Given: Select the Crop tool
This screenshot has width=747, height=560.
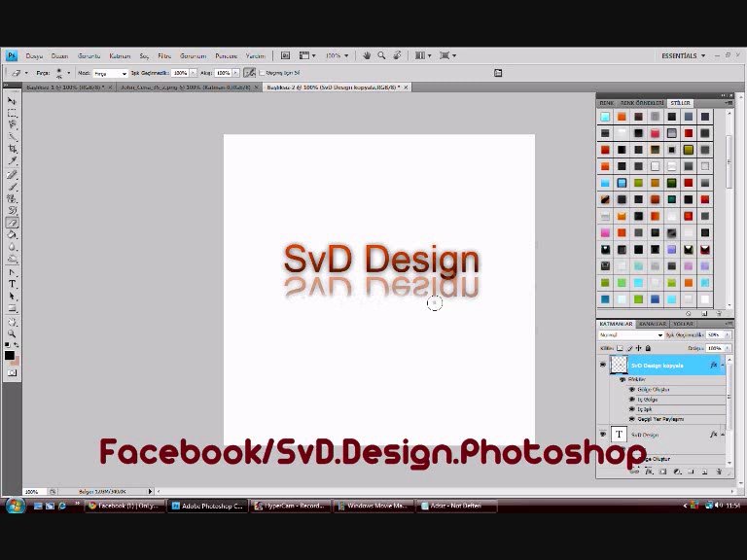Looking at the screenshot, I should 12,149.
